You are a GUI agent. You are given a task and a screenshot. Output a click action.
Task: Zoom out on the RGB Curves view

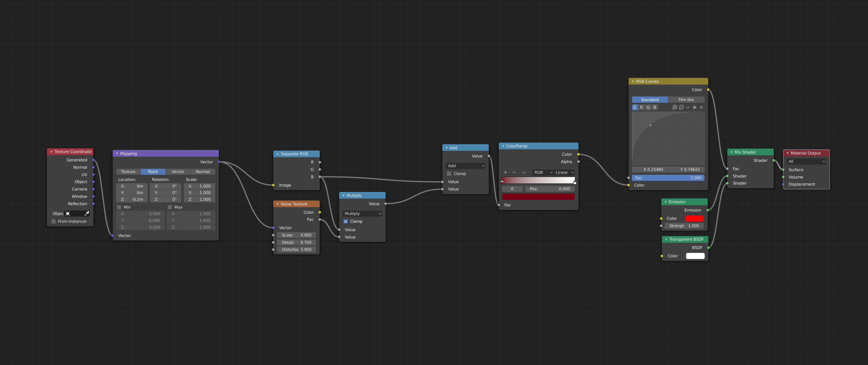681,107
